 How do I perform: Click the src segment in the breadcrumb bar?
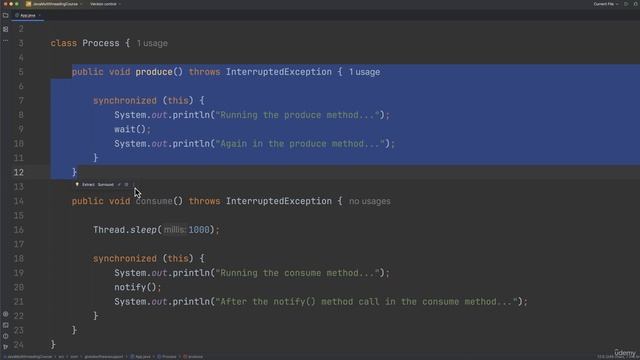pyautogui.click(x=61, y=357)
